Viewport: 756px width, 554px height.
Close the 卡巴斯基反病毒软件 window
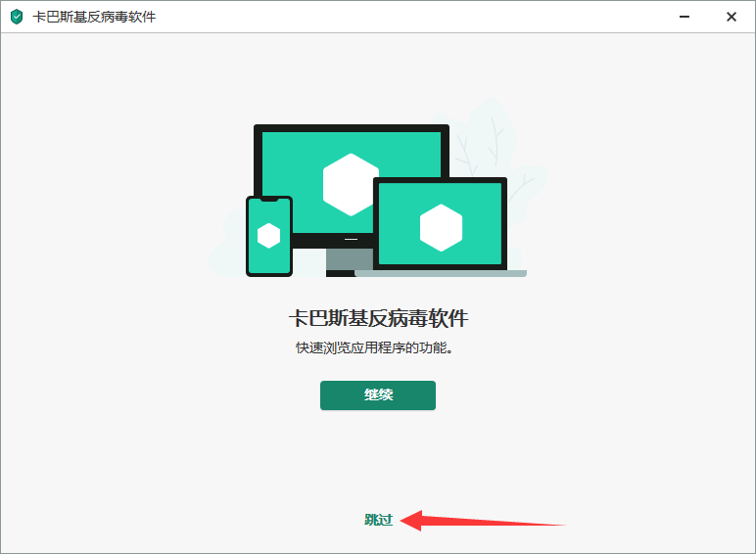point(731,17)
